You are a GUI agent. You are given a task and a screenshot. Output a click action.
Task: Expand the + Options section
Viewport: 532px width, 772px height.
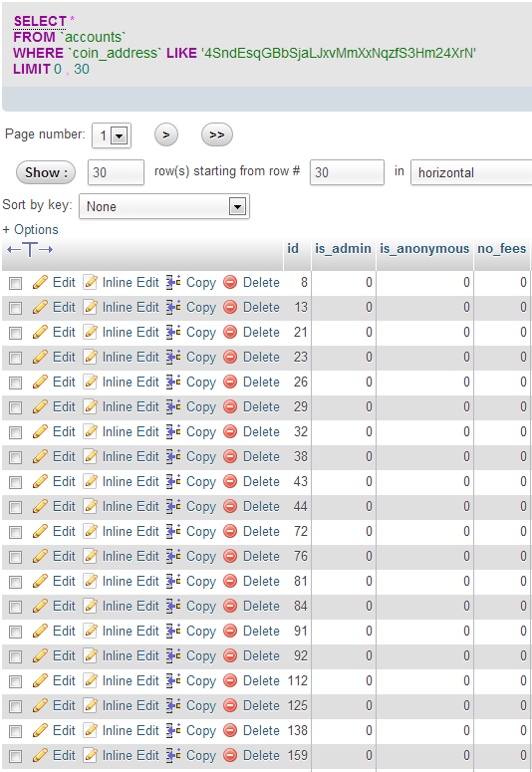pos(31,229)
